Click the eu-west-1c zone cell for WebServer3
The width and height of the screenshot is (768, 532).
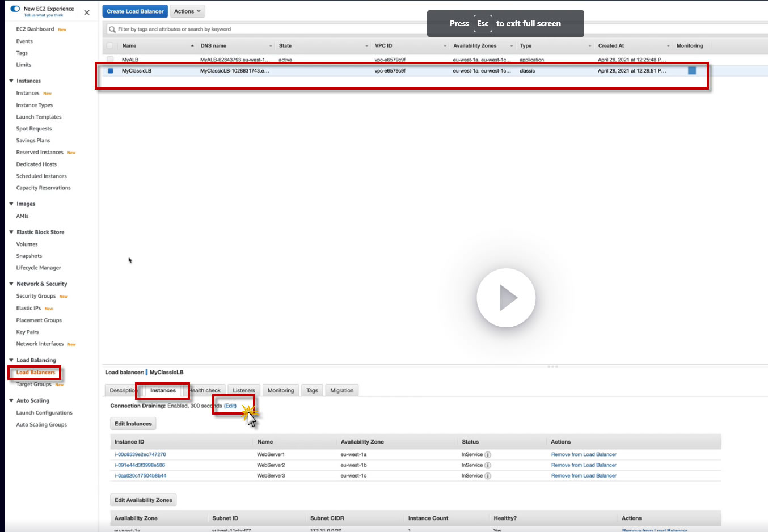click(x=353, y=476)
